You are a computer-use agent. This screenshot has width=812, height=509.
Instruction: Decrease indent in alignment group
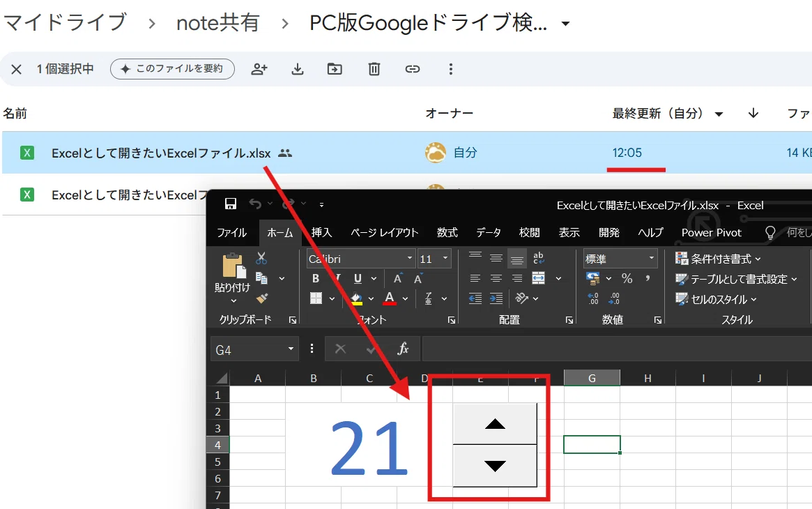coord(475,298)
